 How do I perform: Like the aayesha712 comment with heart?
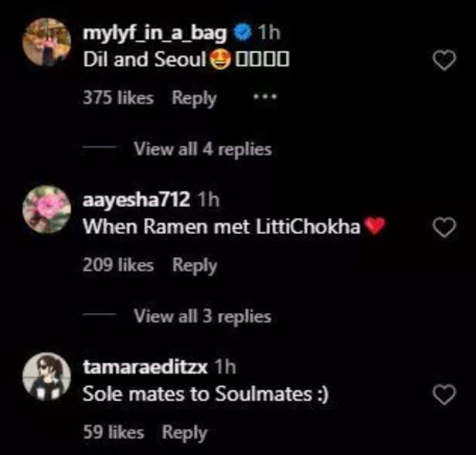(x=444, y=227)
